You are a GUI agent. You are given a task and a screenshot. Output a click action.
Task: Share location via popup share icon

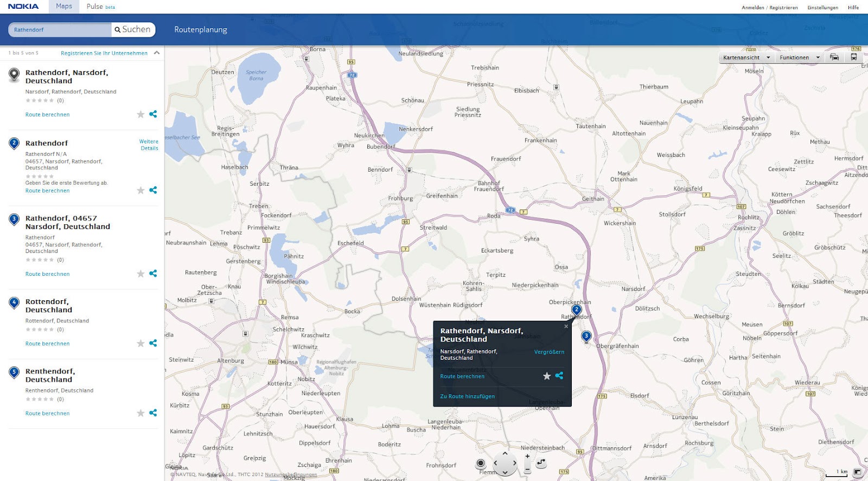click(559, 376)
